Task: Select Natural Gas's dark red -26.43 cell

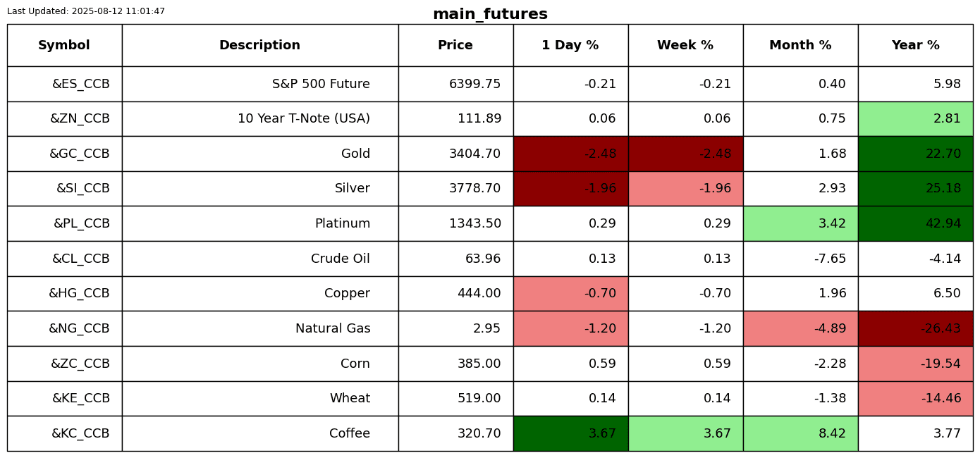Action: pyautogui.click(x=915, y=328)
